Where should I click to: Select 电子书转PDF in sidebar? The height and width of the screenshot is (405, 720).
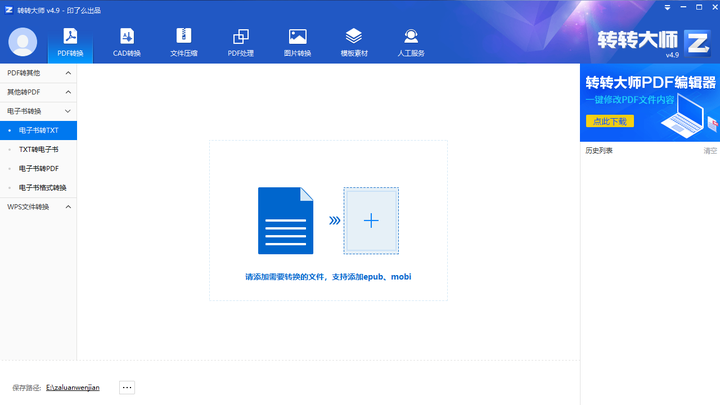pos(38,169)
